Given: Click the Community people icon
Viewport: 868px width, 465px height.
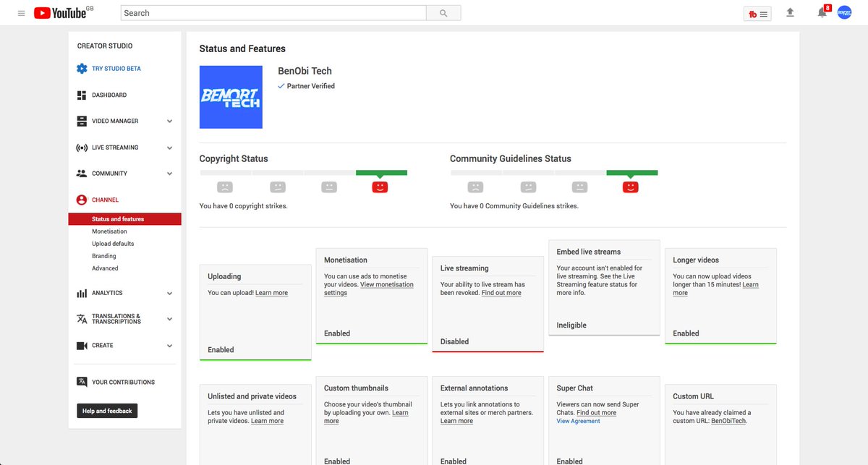Looking at the screenshot, I should (x=82, y=174).
